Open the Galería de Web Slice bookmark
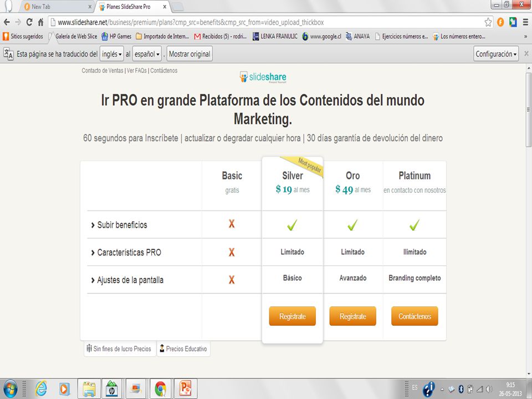This screenshot has width=532, height=399. [x=73, y=37]
